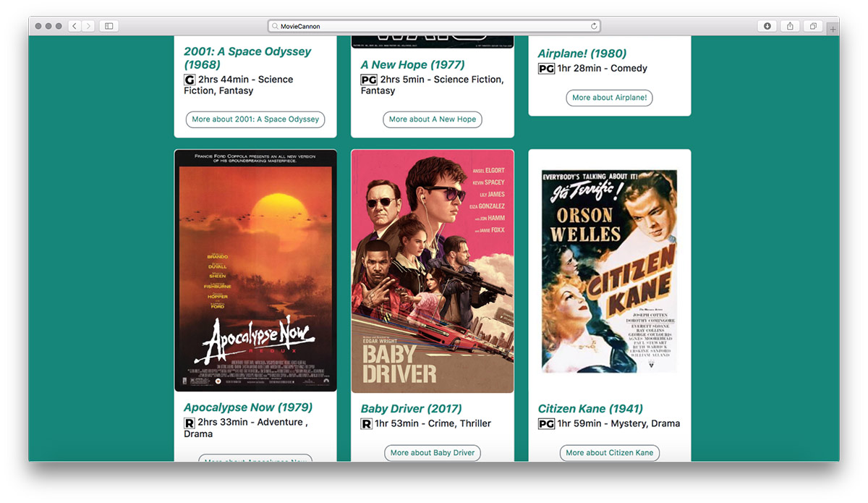Go back with the browser back arrow

[75, 26]
